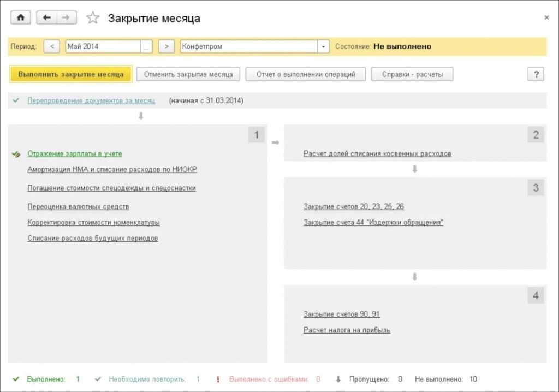
Task: Open Закрытие счета 44 Издержки обращения
Action: [373, 223]
